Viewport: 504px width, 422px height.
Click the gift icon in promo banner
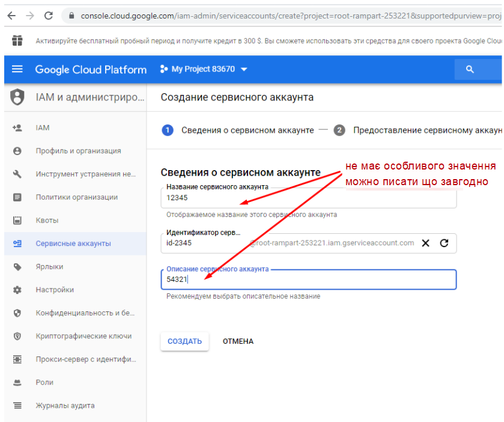(17, 40)
